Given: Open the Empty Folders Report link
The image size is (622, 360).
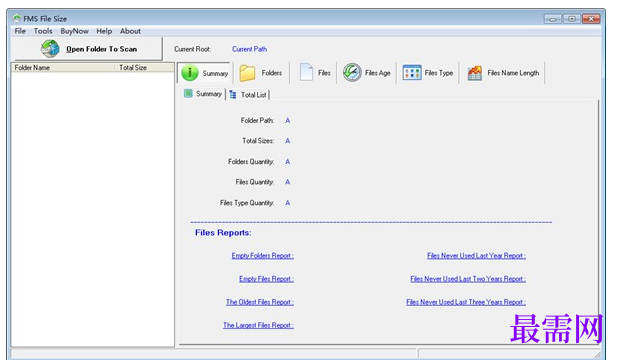Looking at the screenshot, I should pyautogui.click(x=263, y=256).
